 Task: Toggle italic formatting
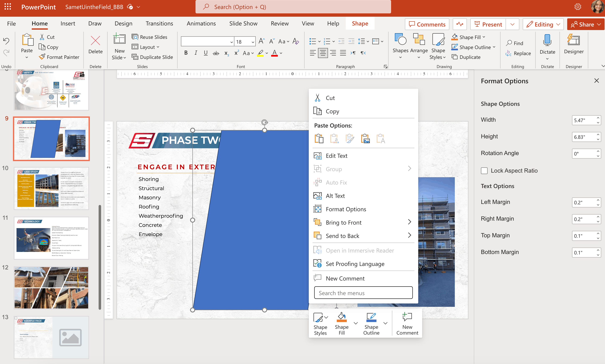196,53
